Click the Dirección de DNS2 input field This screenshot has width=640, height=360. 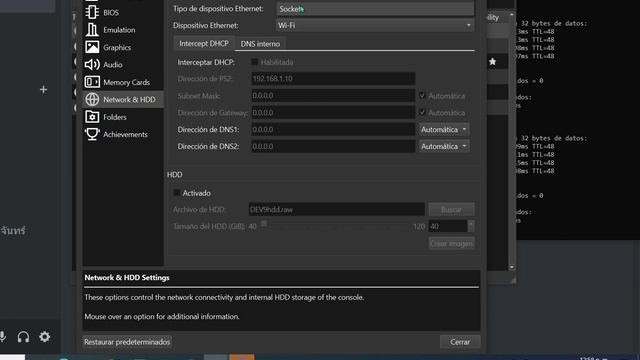[333, 146]
